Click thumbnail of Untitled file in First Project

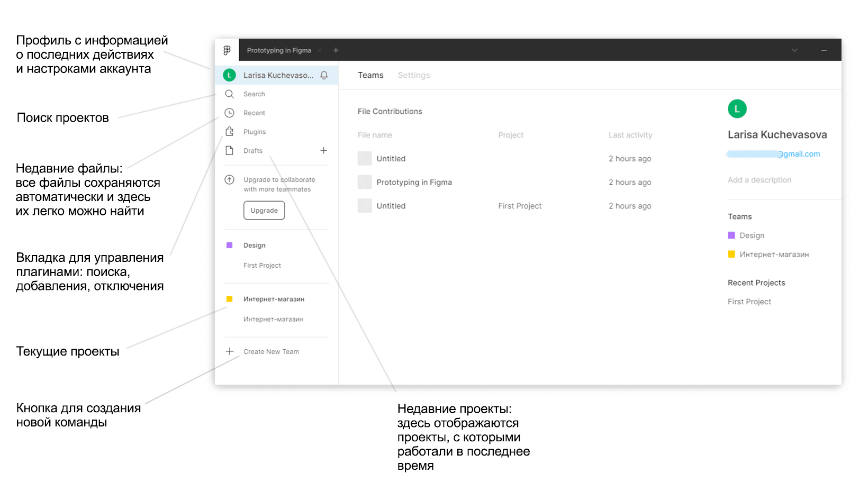(x=365, y=205)
